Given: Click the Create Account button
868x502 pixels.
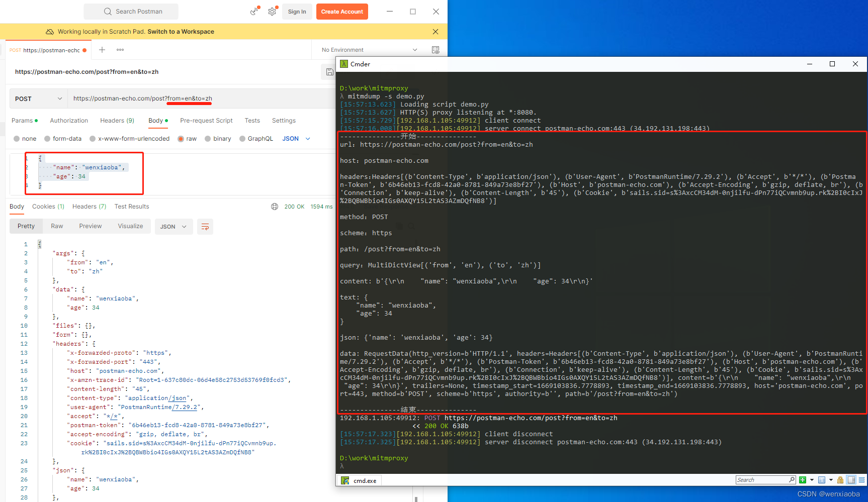Looking at the screenshot, I should [342, 12].
